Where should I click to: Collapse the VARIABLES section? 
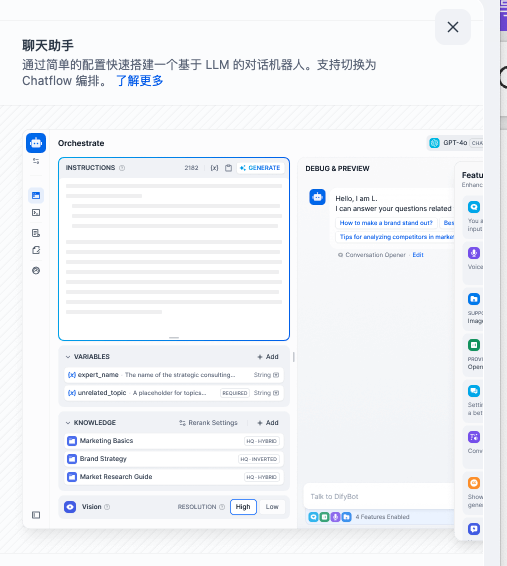click(68, 357)
